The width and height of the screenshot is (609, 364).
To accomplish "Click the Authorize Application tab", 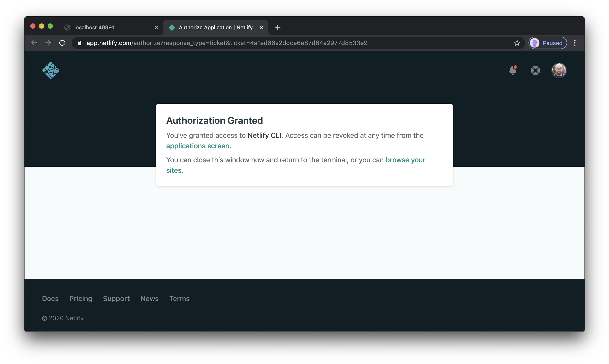I will 215,27.
